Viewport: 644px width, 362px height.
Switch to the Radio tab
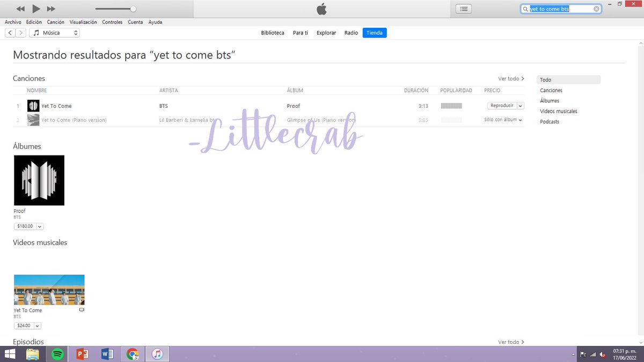tap(352, 33)
